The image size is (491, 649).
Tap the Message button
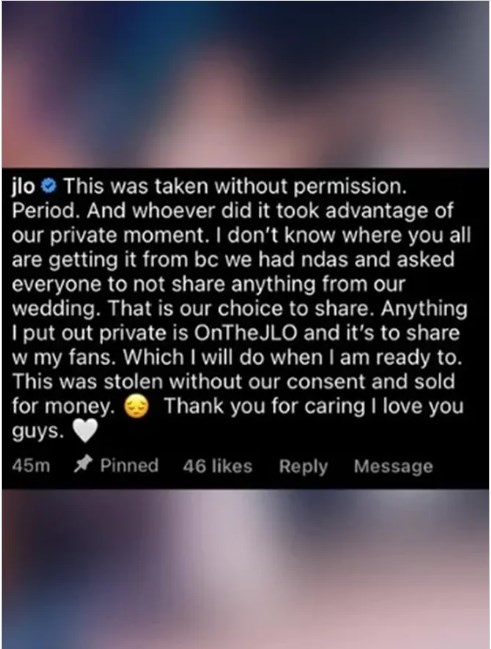click(x=393, y=467)
